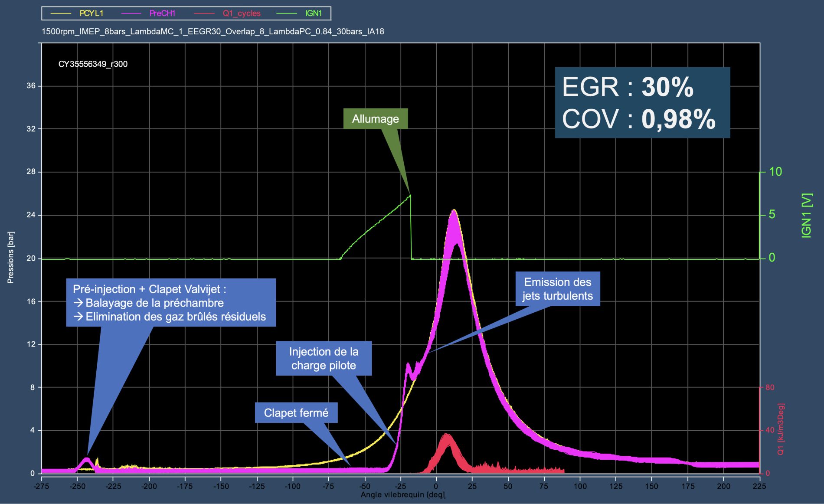Click the yellow PCYL1 legend line swatch
This screenshot has width=824, height=504.
point(61,13)
